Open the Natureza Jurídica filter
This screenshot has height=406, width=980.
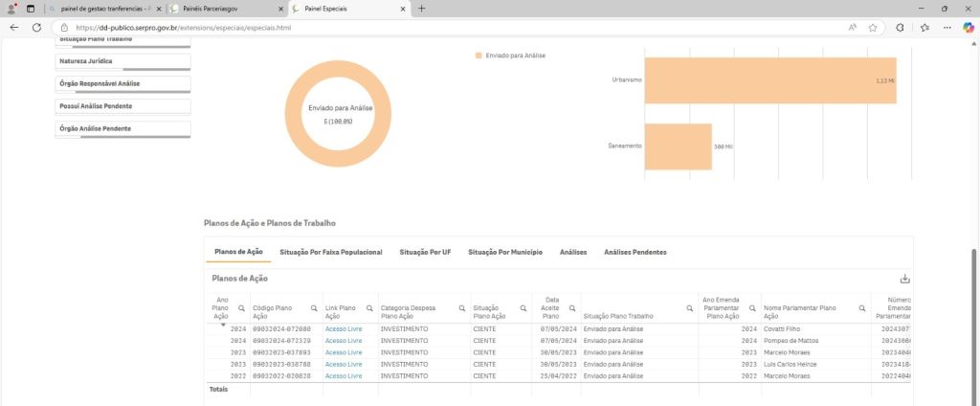coord(123,61)
